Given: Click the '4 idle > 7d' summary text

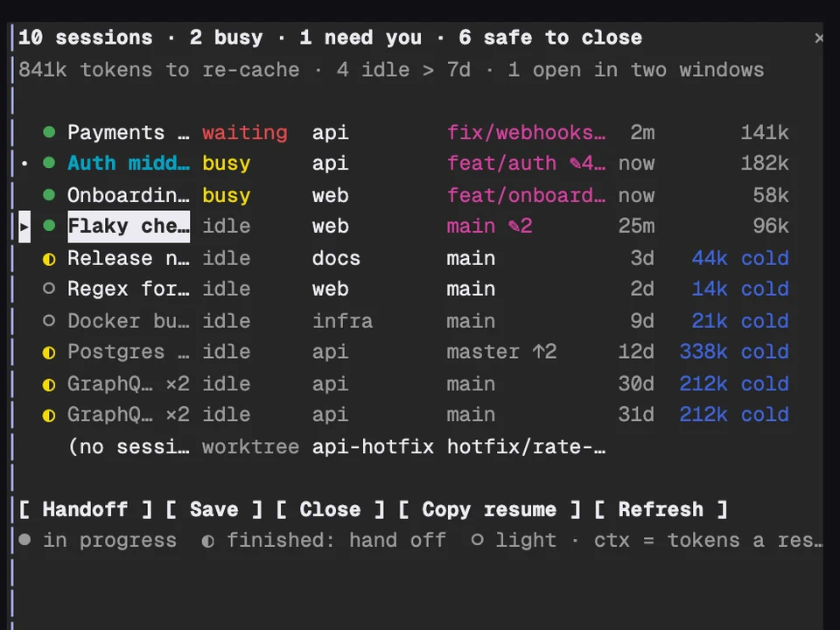Looking at the screenshot, I should point(403,70).
